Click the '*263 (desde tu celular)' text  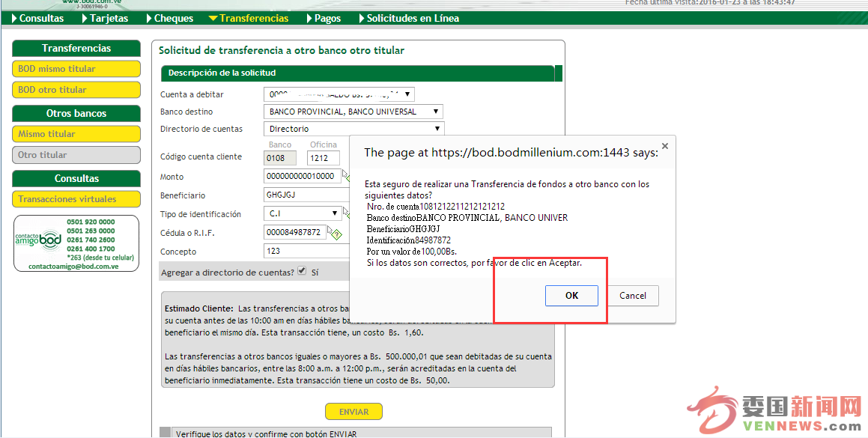pyautogui.click(x=100, y=258)
